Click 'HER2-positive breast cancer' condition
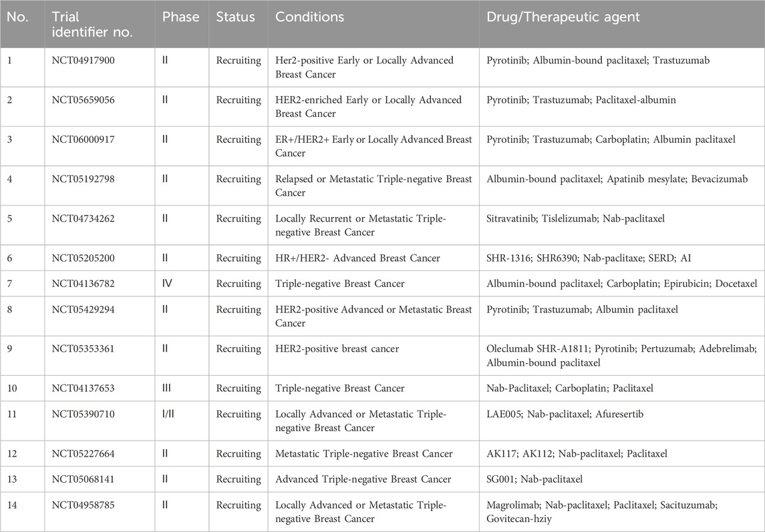 (337, 349)
